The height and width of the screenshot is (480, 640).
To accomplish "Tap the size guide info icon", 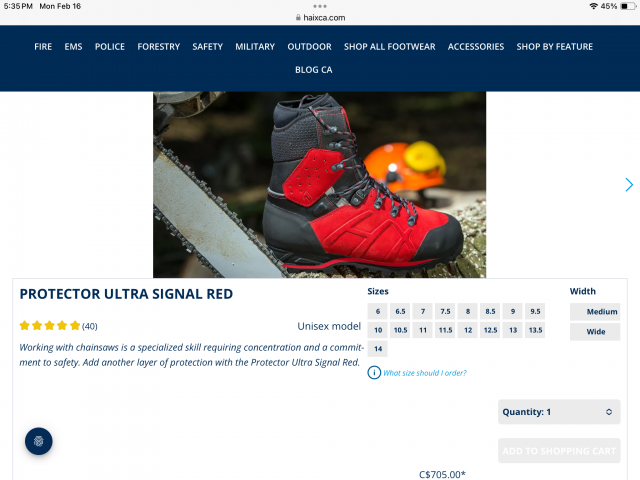I will pos(374,373).
